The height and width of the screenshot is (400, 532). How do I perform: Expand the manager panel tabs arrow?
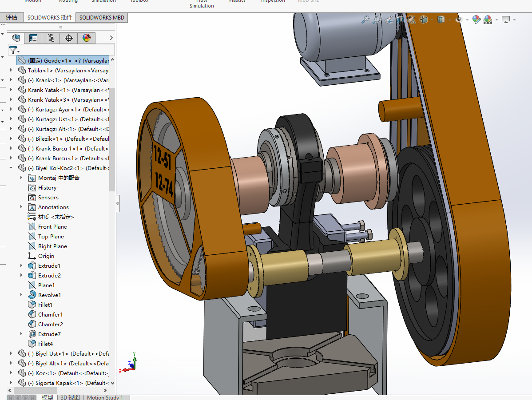coord(111,38)
